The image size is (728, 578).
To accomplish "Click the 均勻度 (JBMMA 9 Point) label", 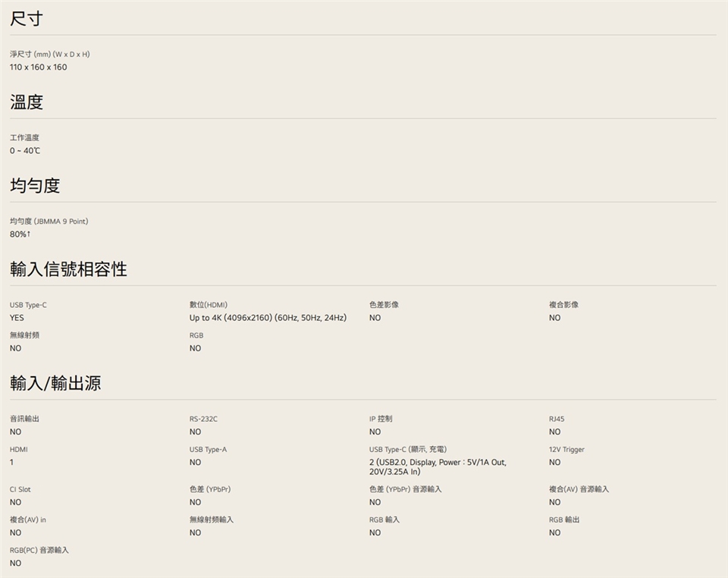I will click(49, 221).
